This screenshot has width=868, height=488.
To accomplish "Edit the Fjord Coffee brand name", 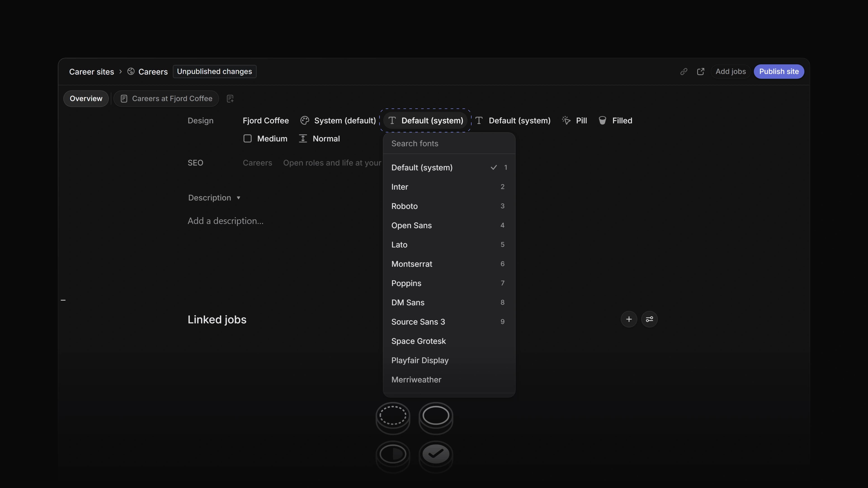I will pyautogui.click(x=266, y=121).
